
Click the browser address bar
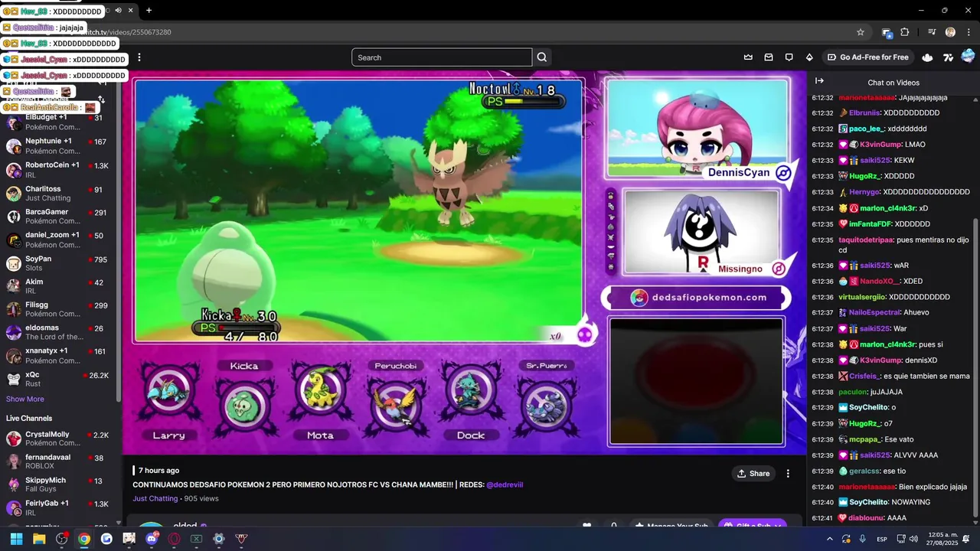[459, 32]
